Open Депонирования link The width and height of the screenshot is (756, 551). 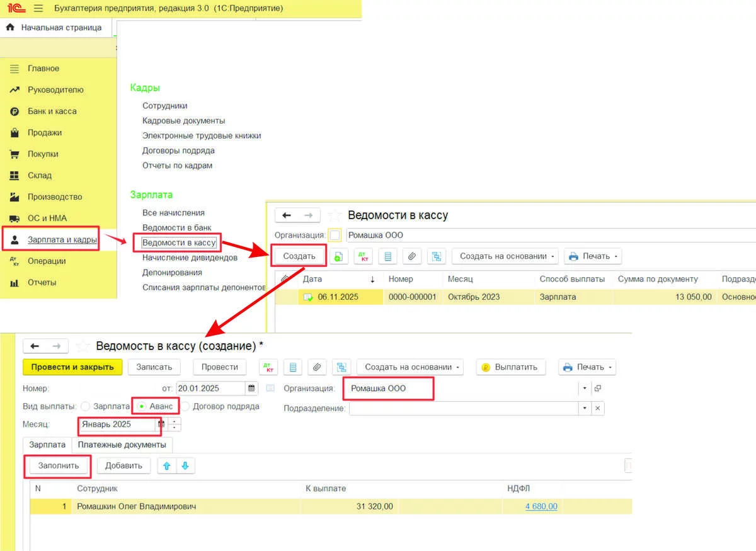[x=172, y=273]
